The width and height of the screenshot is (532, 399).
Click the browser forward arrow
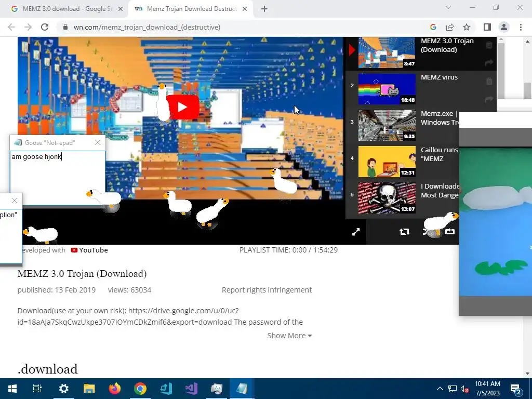coord(28,27)
